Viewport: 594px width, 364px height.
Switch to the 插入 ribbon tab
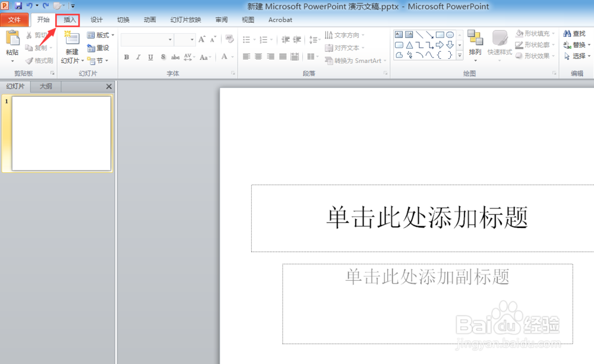(x=68, y=20)
